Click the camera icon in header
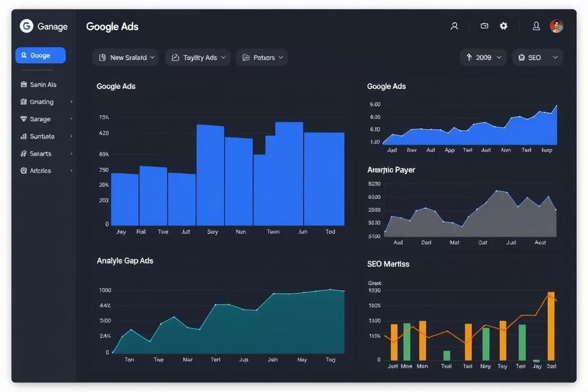The width and height of the screenshot is (588, 392). tap(485, 25)
